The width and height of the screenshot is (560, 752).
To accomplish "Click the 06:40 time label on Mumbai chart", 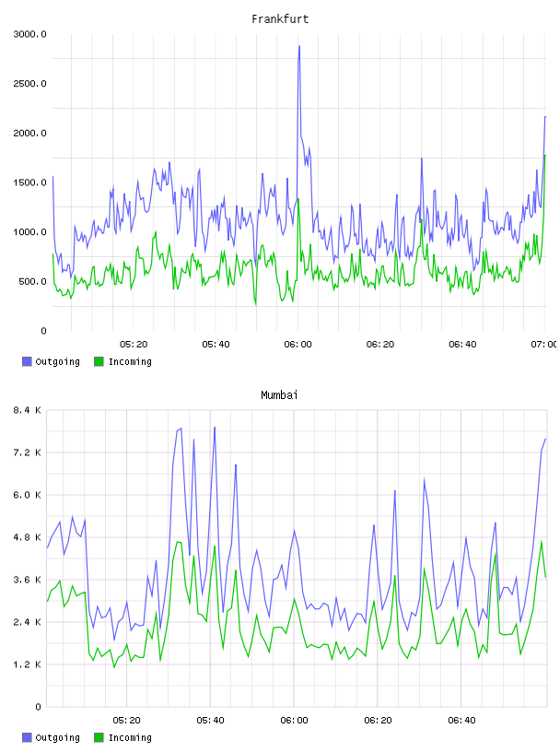I will click(x=461, y=720).
